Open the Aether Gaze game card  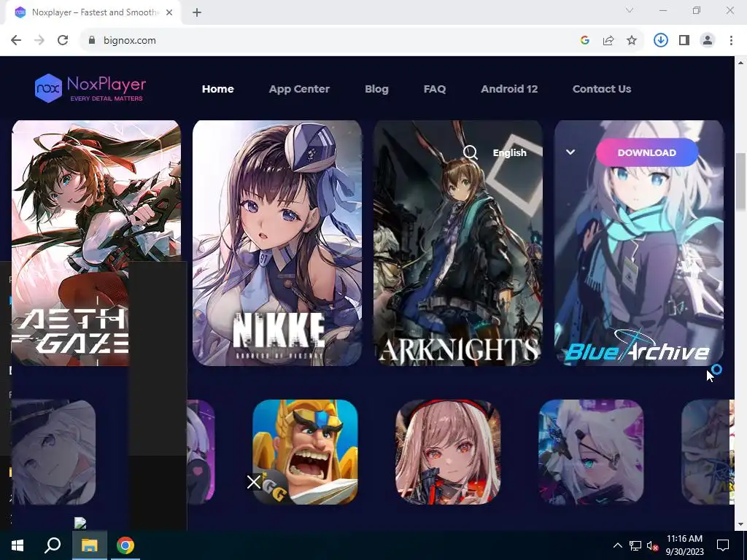(96, 243)
